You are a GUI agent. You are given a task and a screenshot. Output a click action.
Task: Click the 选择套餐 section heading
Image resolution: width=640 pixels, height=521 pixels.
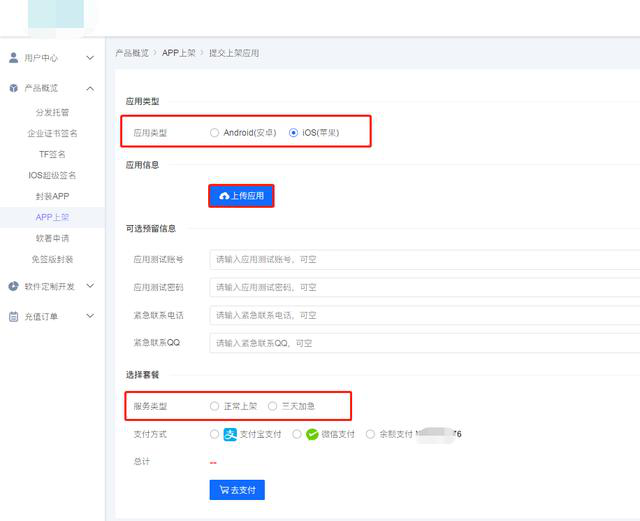[x=142, y=375]
